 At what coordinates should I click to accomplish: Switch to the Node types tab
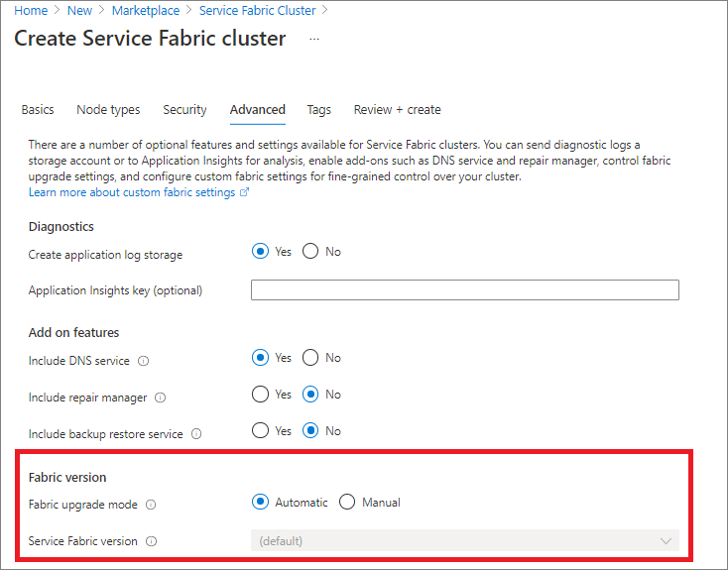(x=108, y=110)
